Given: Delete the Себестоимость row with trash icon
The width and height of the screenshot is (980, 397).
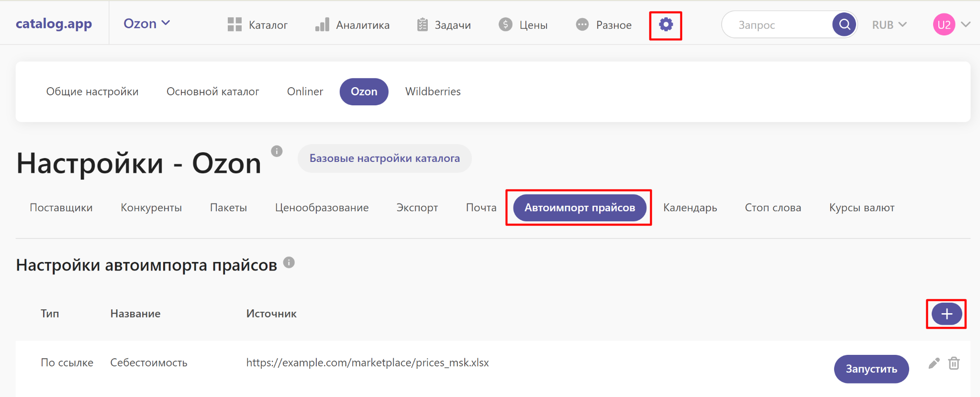Looking at the screenshot, I should tap(954, 363).
